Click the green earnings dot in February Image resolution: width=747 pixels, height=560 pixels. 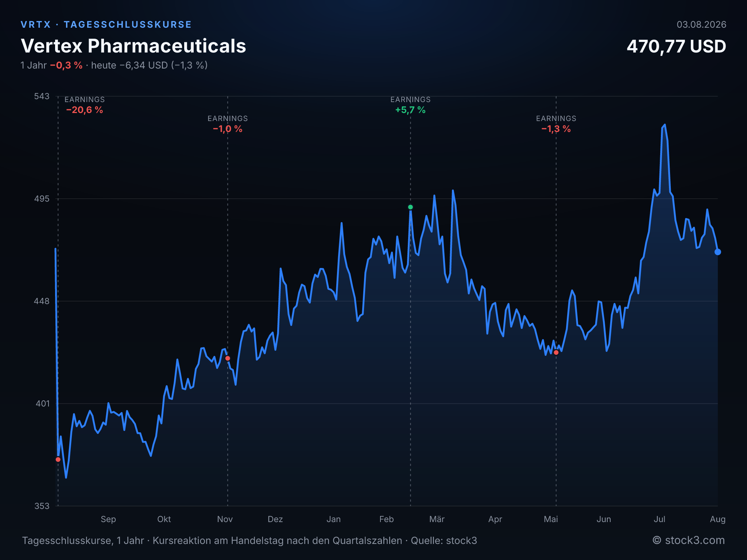click(410, 207)
